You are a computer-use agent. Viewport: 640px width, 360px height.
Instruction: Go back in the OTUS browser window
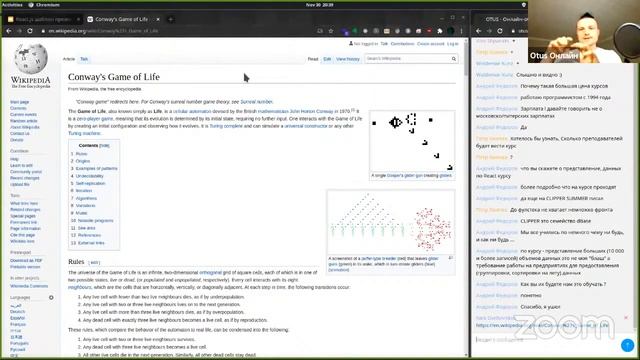tap(479, 31)
